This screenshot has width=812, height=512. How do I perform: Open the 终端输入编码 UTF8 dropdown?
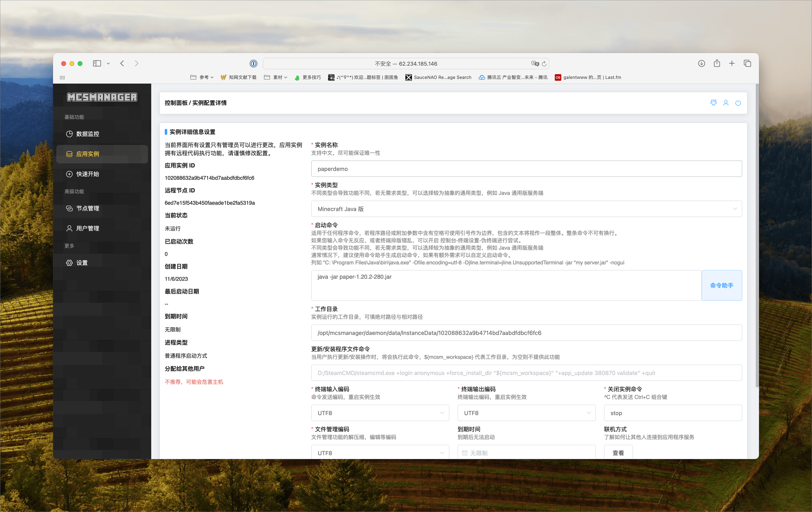pos(380,413)
